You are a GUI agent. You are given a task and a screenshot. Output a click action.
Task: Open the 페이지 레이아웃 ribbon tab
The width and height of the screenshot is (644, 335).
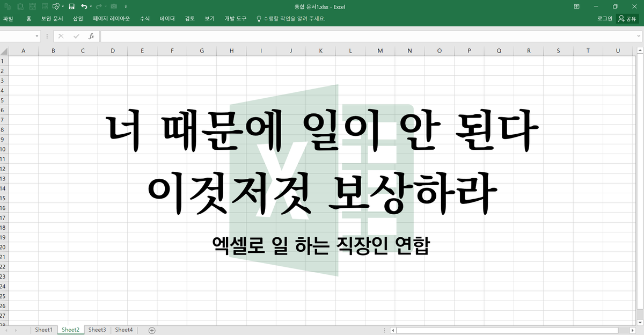pos(111,18)
